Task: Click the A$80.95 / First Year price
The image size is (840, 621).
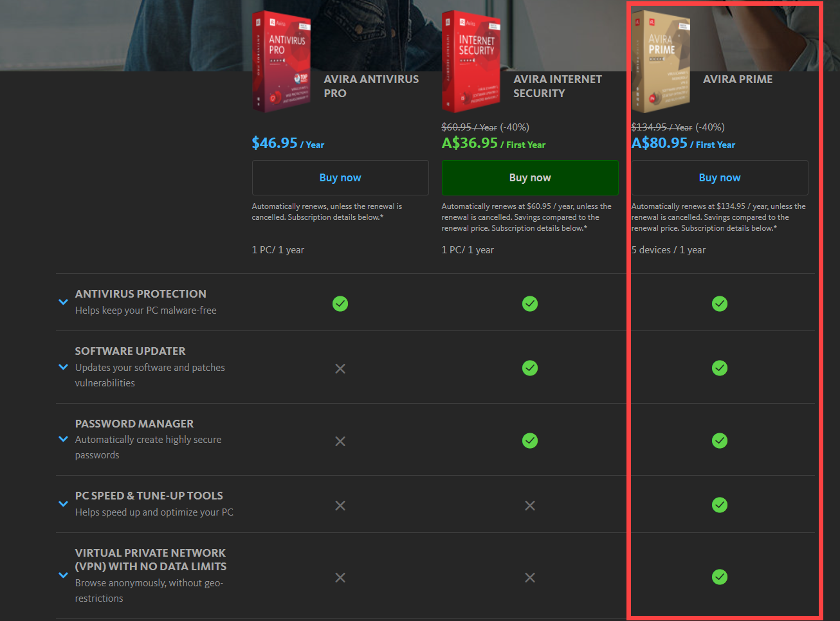Action: pyautogui.click(x=683, y=143)
